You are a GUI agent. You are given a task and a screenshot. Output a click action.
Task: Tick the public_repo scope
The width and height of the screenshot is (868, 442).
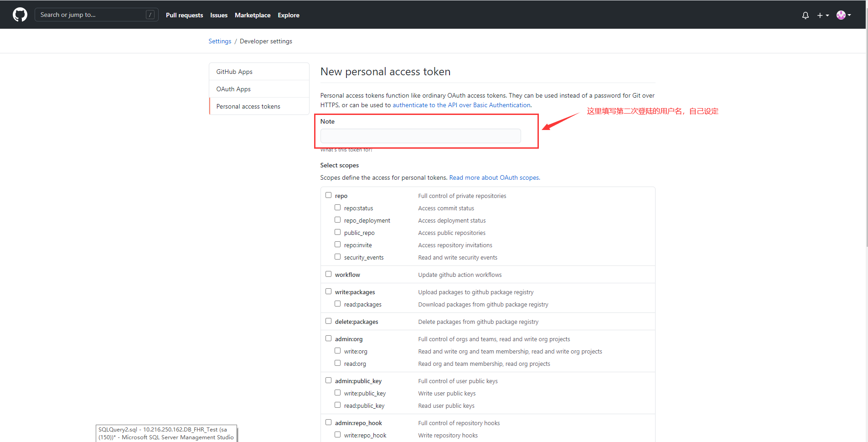pyautogui.click(x=337, y=232)
